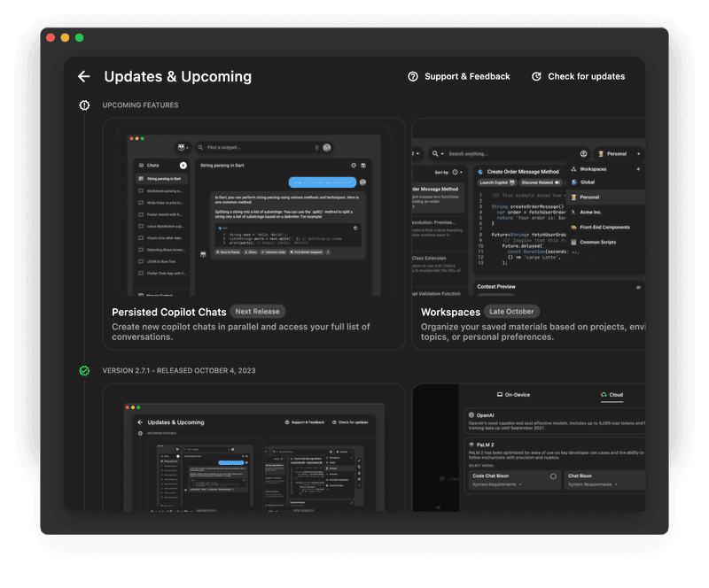This screenshot has height=588, width=709.
Task: Click the Check for updates refresh icon
Action: tap(538, 76)
